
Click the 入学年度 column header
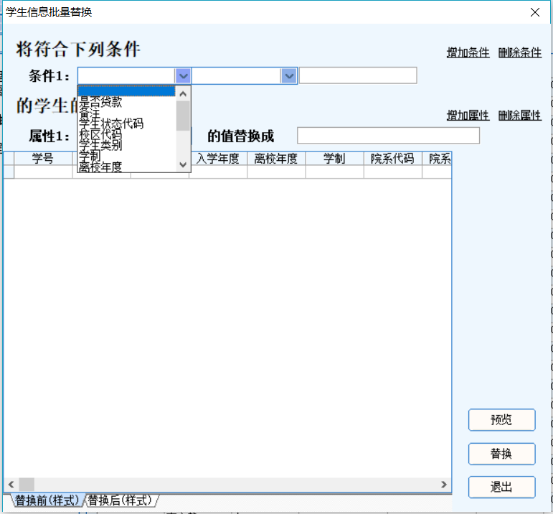[218, 159]
